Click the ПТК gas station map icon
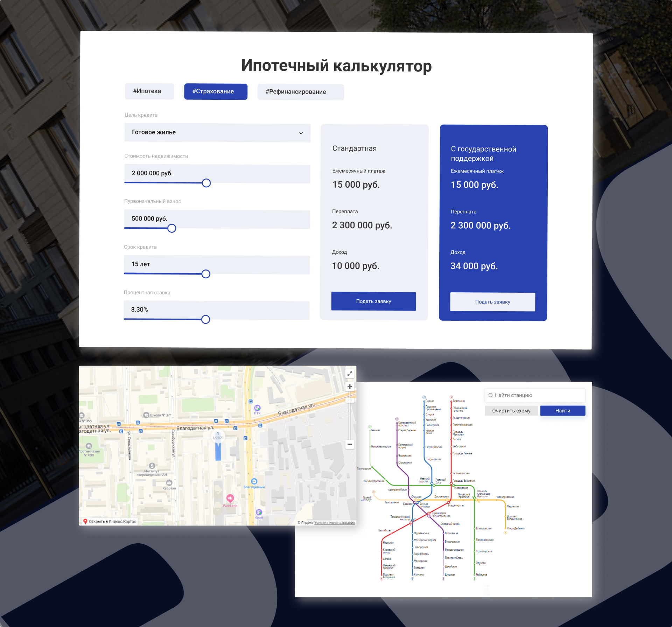 257,408
